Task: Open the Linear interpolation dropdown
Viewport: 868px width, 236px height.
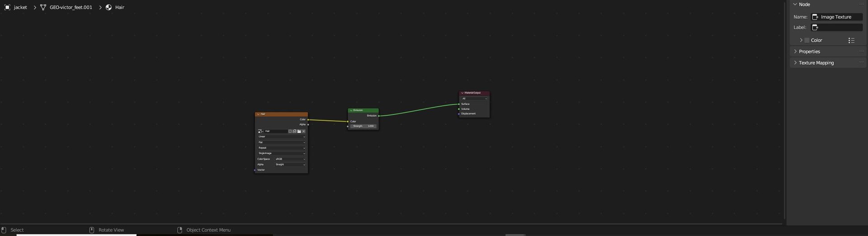Action: click(281, 137)
